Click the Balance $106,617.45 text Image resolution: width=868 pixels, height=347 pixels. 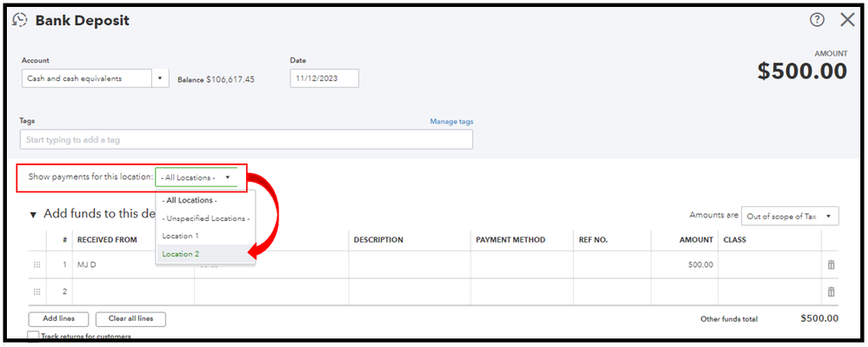(x=216, y=80)
